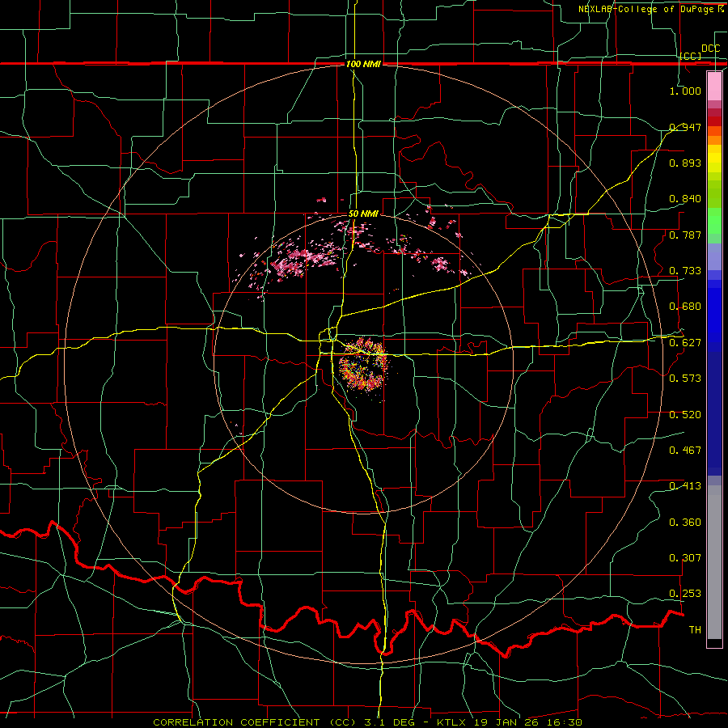Viewport: 728px width, 728px height.
Task: Click the 0.520 scale value
Action: (x=685, y=415)
